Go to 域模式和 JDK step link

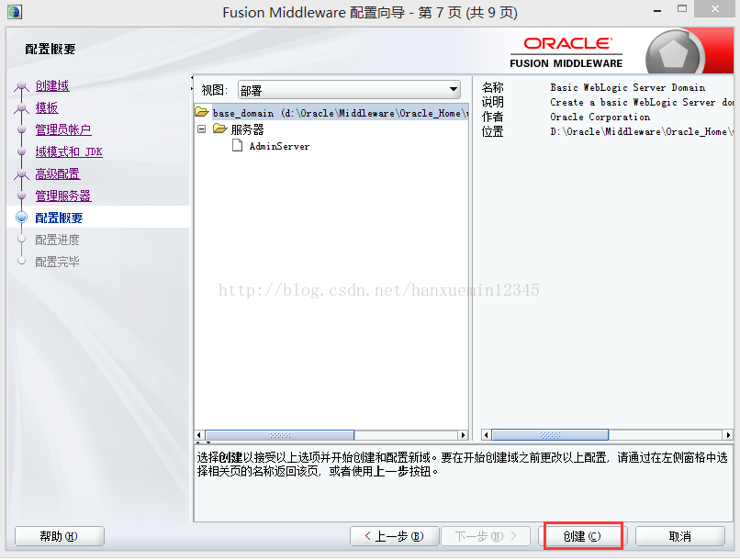69,151
